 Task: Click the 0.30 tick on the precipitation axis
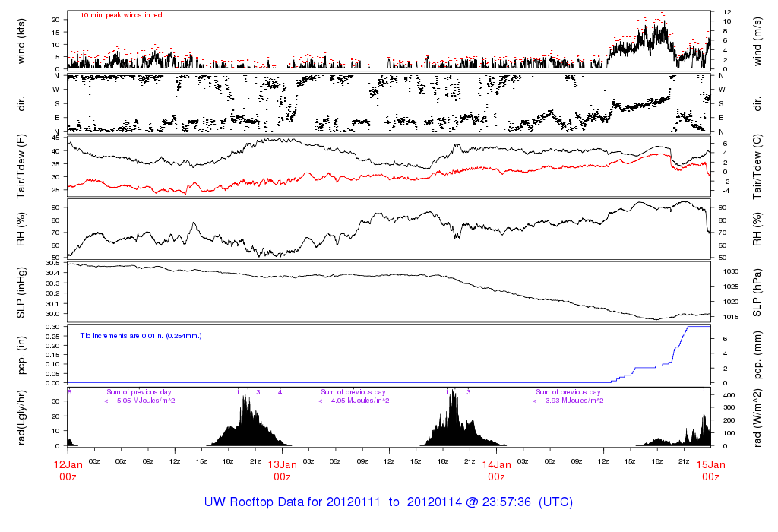52,327
